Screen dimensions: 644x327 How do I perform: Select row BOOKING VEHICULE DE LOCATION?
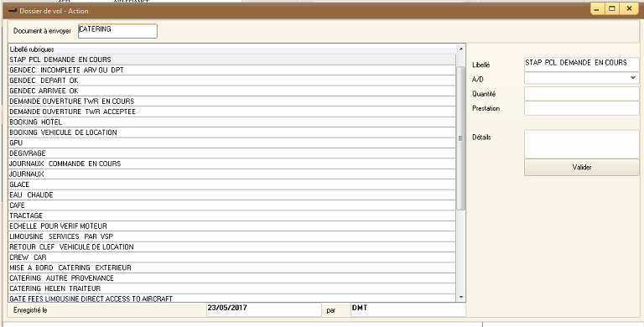pyautogui.click(x=232, y=132)
